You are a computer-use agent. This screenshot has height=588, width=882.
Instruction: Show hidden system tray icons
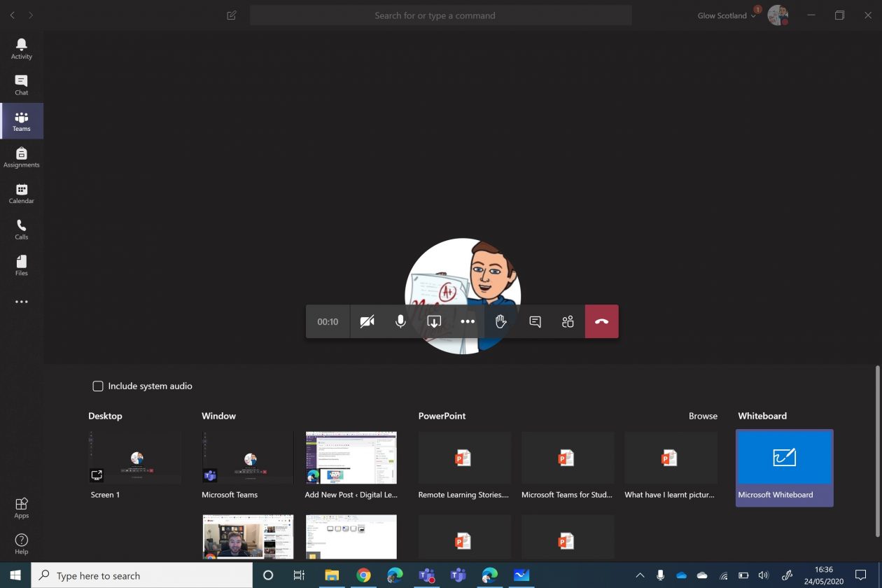[640, 575]
